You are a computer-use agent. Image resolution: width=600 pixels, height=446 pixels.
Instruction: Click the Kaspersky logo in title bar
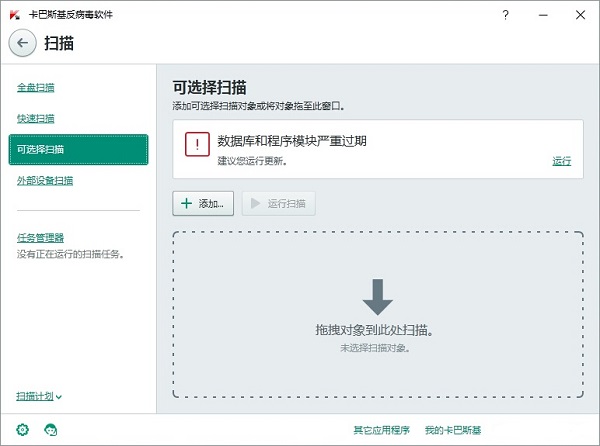(x=12, y=14)
